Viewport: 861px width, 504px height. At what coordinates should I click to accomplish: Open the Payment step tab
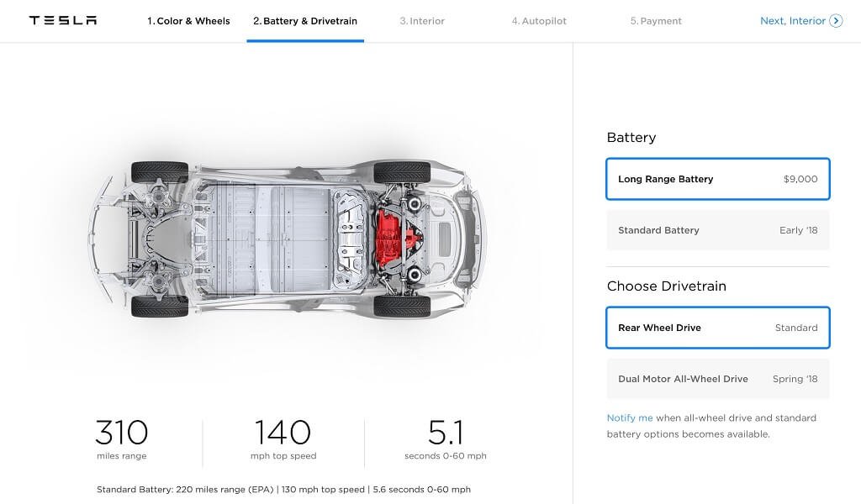pos(656,21)
